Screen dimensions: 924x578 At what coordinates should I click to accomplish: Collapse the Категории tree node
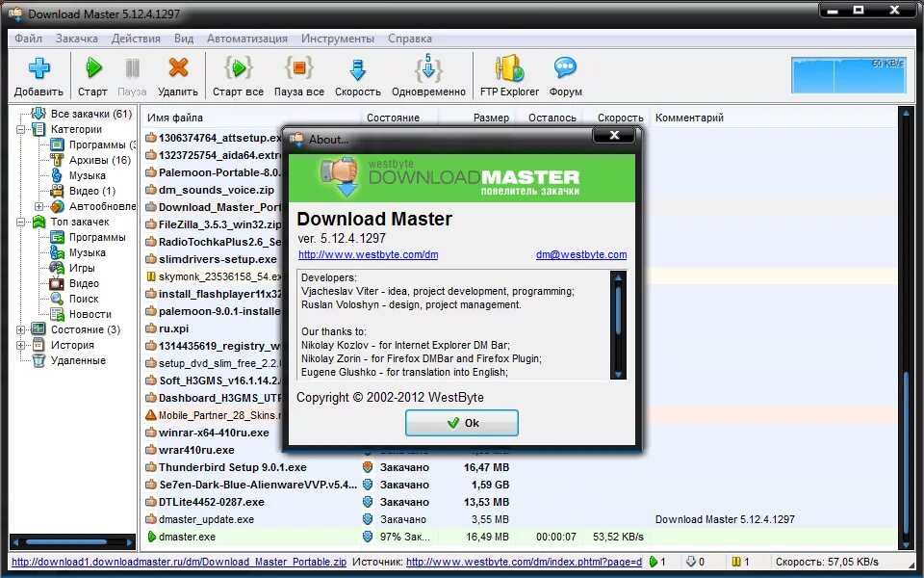pyautogui.click(x=20, y=129)
